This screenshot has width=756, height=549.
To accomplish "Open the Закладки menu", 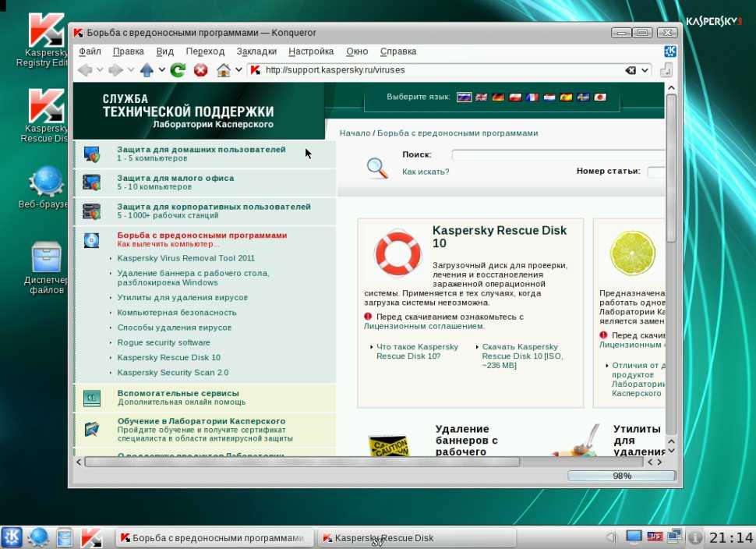I will (256, 51).
